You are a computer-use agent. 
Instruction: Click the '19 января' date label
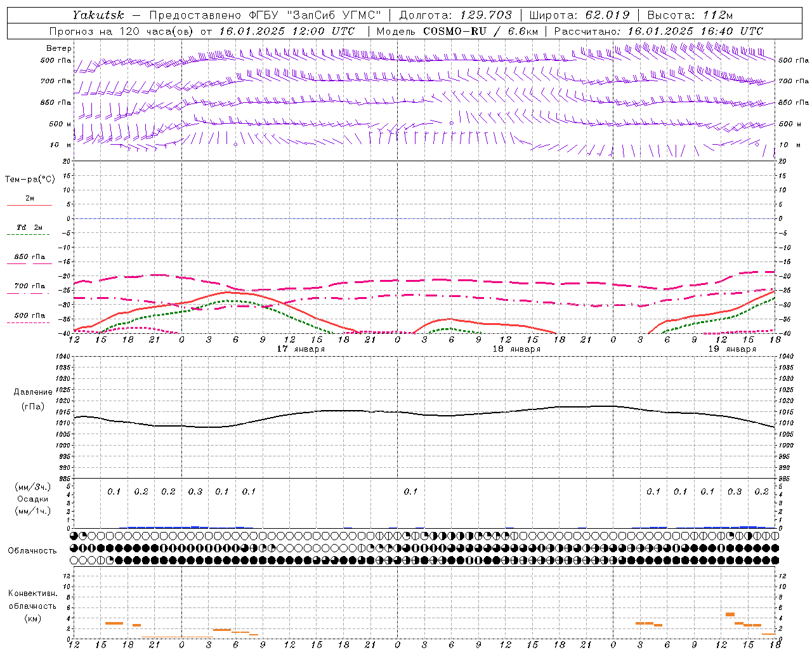pos(732,349)
